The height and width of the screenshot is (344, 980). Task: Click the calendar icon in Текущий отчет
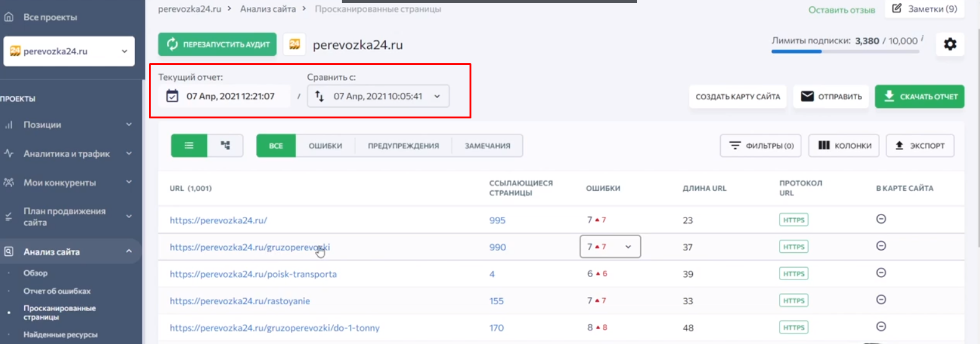pyautogui.click(x=172, y=96)
